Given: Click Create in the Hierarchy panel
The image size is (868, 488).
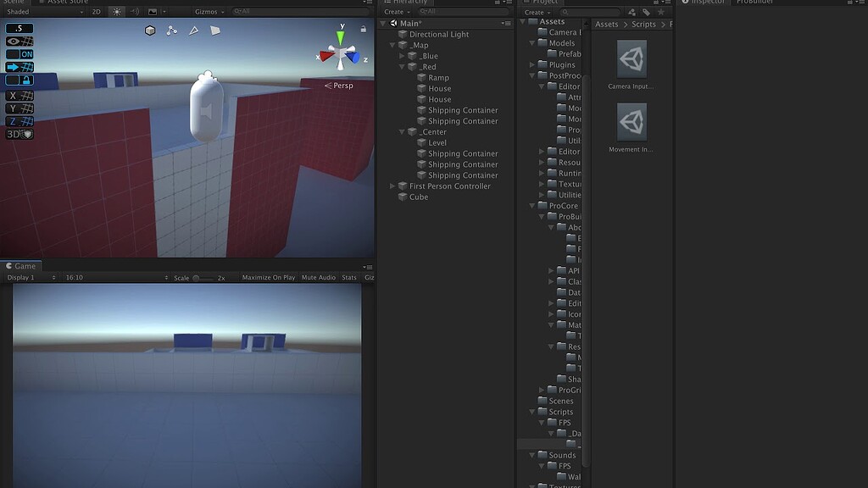Looking at the screenshot, I should click(392, 12).
